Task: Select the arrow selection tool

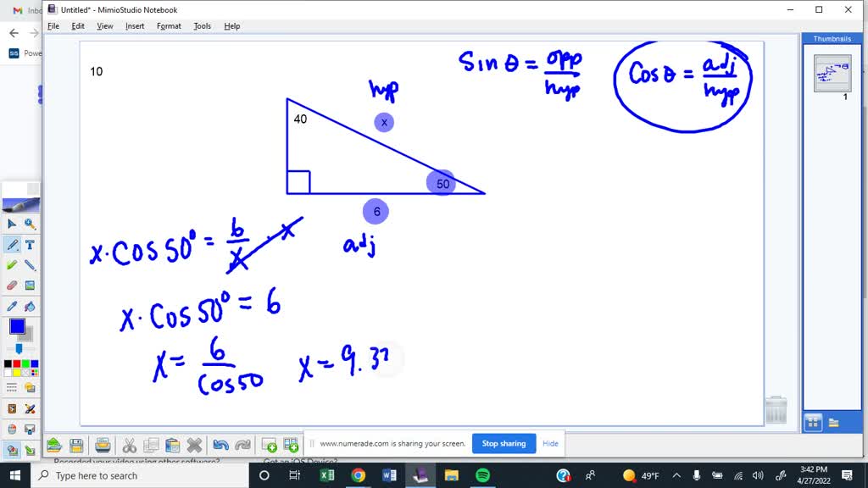Action: (10, 224)
